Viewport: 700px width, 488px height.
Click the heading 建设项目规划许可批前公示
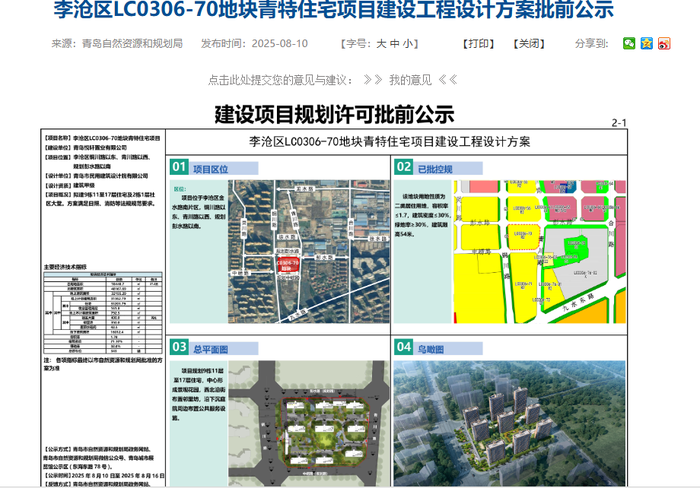[334, 115]
